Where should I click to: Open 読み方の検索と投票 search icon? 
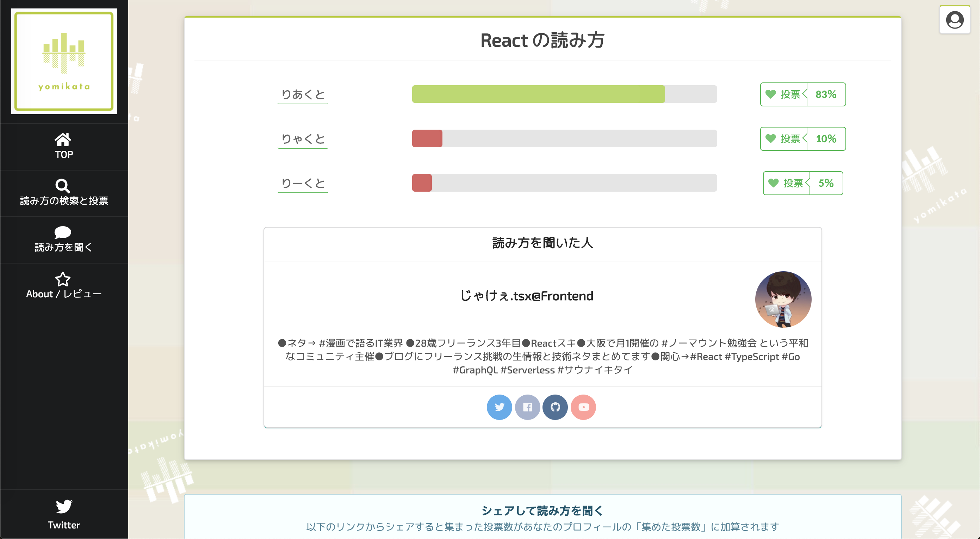[63, 186]
